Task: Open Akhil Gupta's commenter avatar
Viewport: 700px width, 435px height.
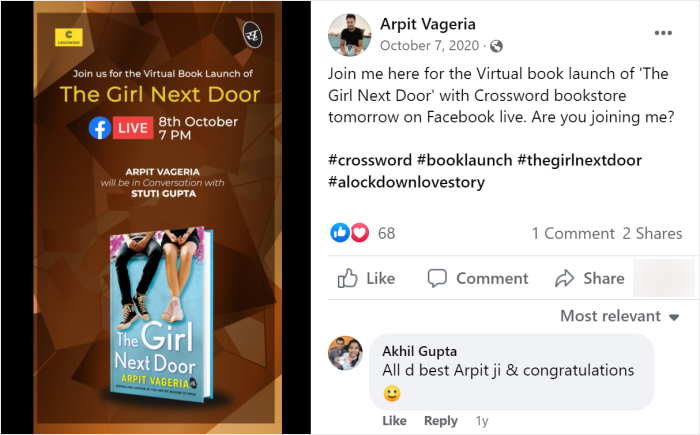Action: [x=346, y=353]
